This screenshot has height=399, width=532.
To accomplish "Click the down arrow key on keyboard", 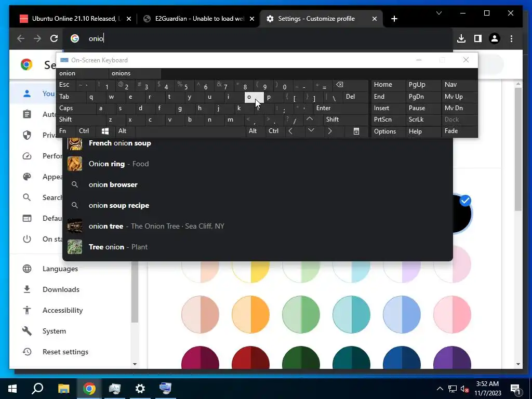I will point(311,131).
